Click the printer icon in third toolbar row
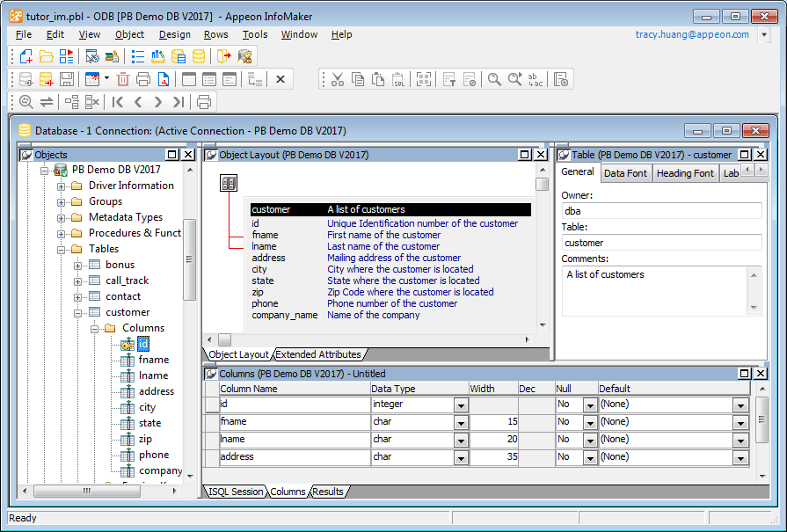 [204, 102]
